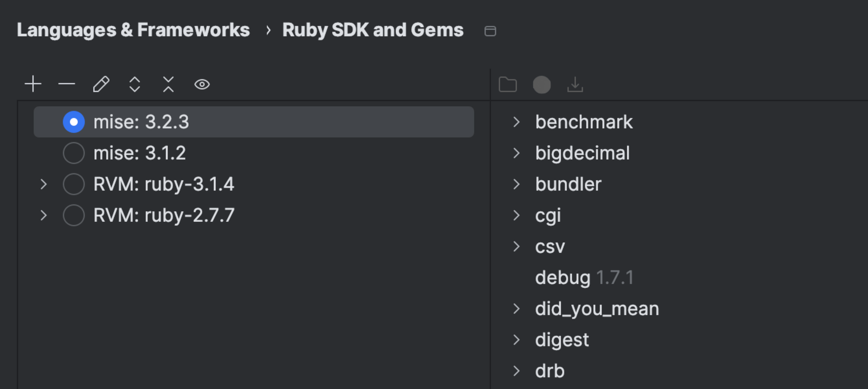Click the small window icon beside title

[x=490, y=31]
